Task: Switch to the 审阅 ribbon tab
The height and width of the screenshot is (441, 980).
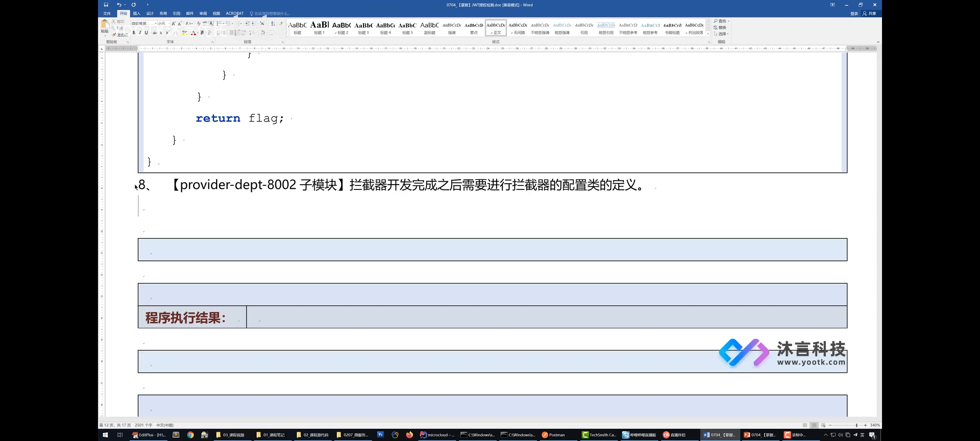Action: click(203, 13)
